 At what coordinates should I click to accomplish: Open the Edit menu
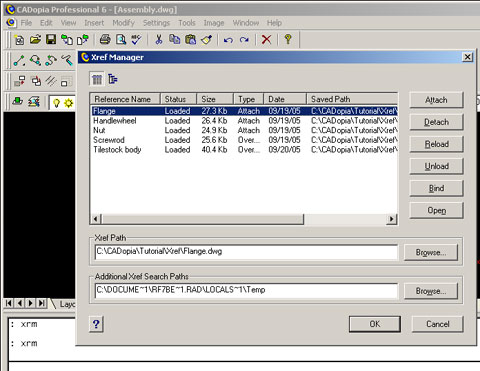46,23
